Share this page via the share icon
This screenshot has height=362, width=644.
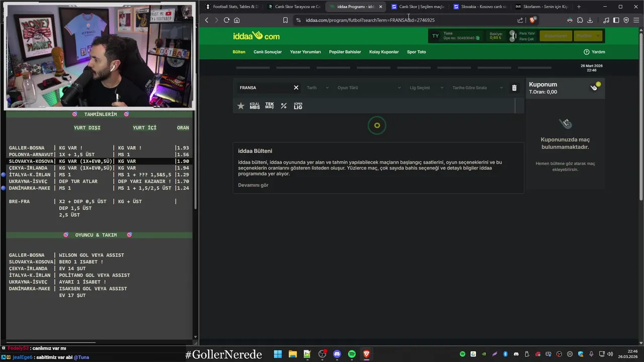click(520, 20)
